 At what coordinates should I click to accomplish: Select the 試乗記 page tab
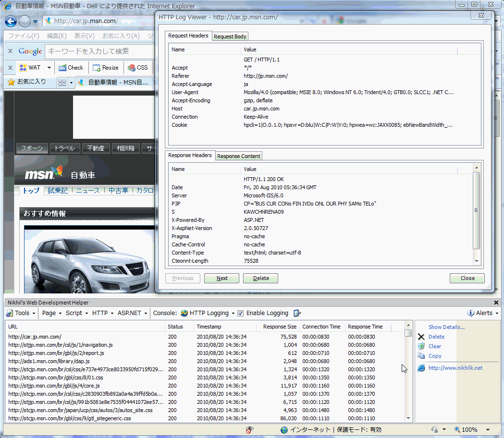point(58,190)
